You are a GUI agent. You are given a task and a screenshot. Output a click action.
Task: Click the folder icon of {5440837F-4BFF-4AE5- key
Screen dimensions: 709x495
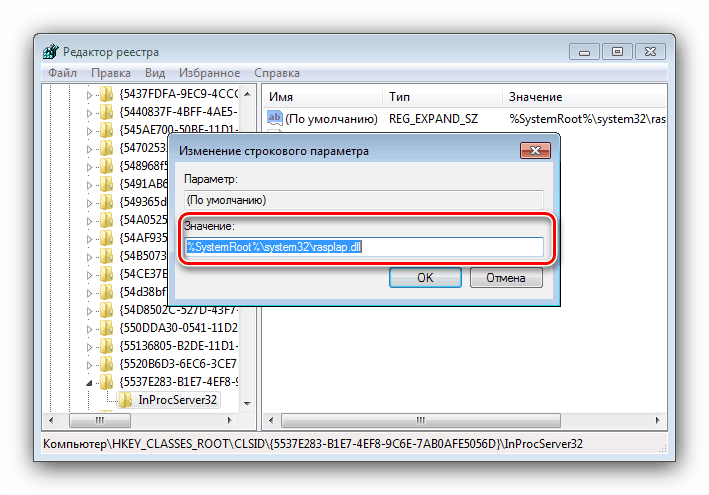(106, 112)
